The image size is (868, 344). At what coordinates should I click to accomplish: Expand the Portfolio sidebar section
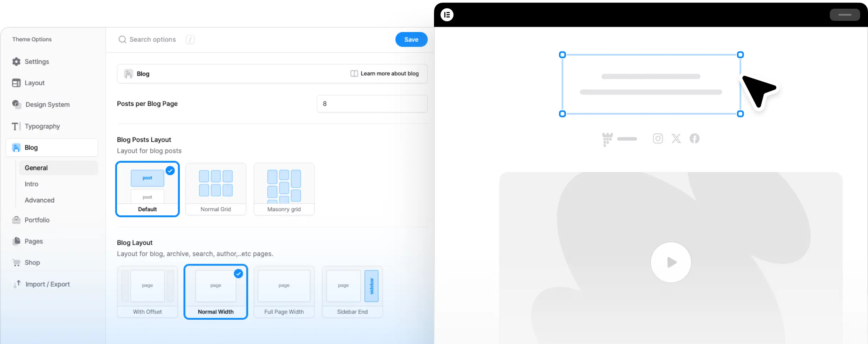[x=37, y=220]
